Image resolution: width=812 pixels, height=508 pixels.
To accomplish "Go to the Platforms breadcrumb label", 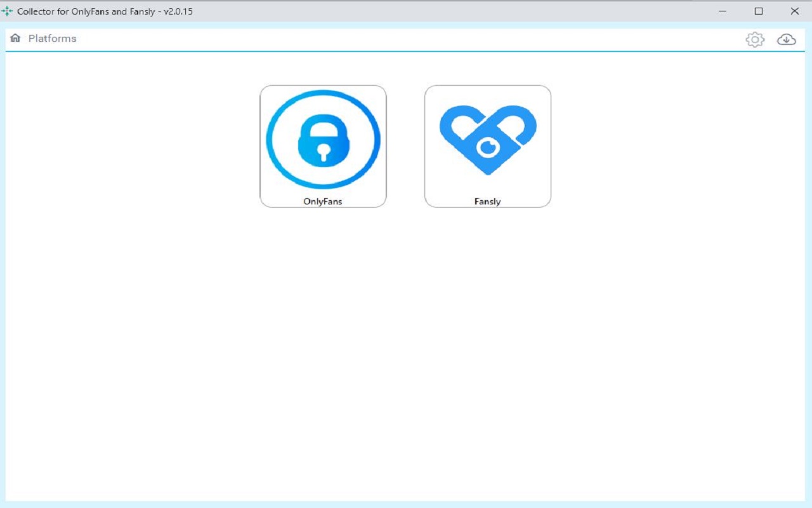I will [52, 38].
